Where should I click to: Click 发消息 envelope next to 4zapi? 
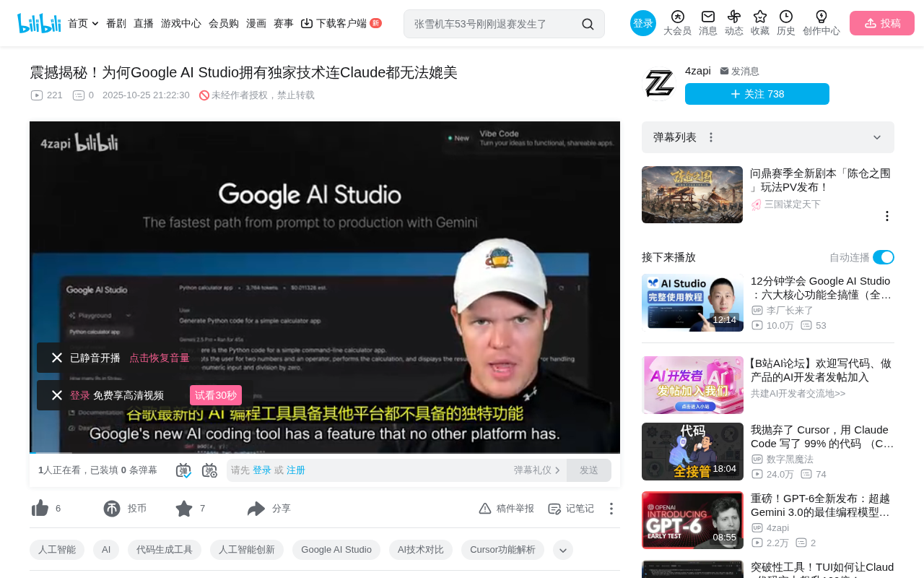739,72
